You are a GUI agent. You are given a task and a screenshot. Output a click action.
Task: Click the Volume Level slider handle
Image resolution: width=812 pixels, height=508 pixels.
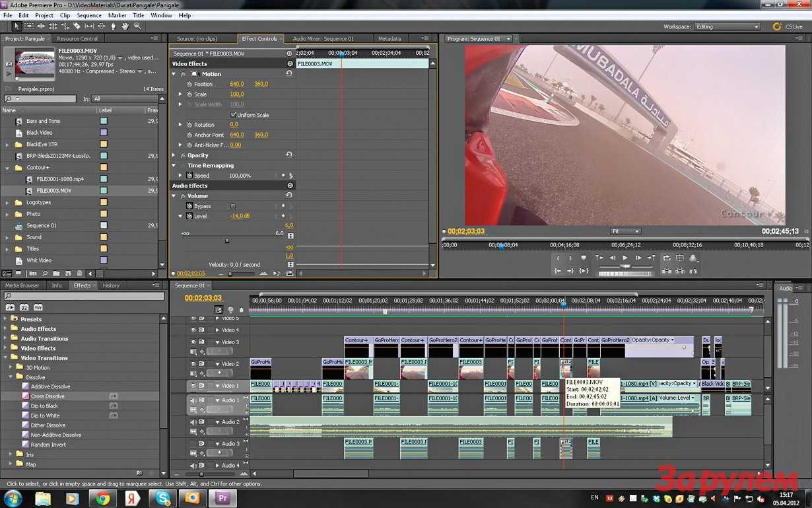(227, 240)
